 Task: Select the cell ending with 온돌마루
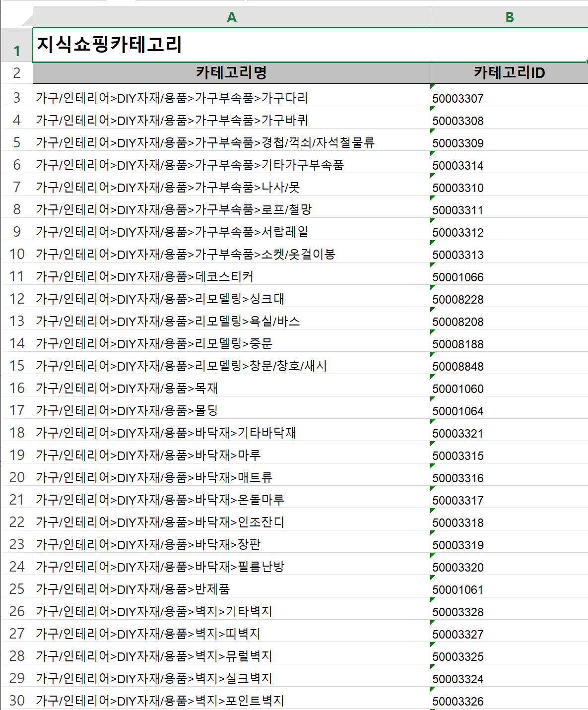[231, 497]
